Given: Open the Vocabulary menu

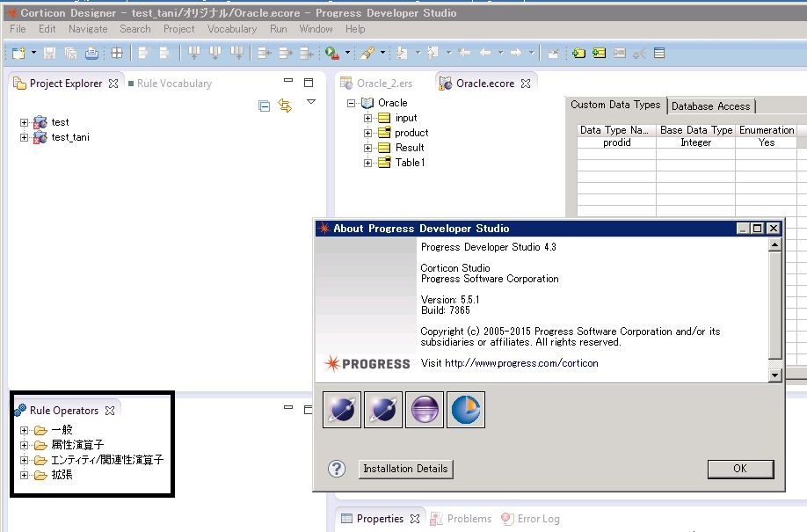Looking at the screenshot, I should click(x=232, y=29).
